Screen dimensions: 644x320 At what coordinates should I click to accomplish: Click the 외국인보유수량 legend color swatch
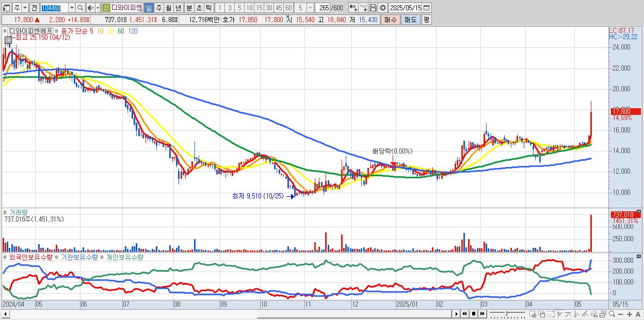5,257
